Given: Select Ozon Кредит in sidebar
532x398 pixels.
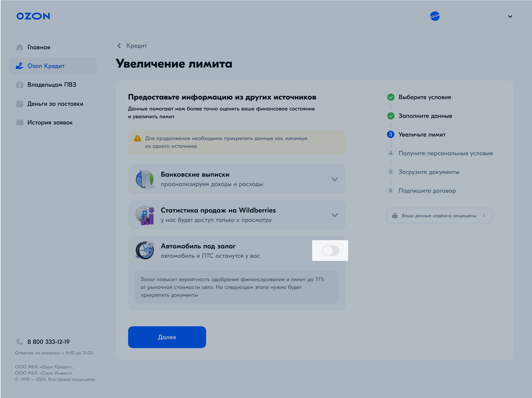Looking at the screenshot, I should point(53,66).
